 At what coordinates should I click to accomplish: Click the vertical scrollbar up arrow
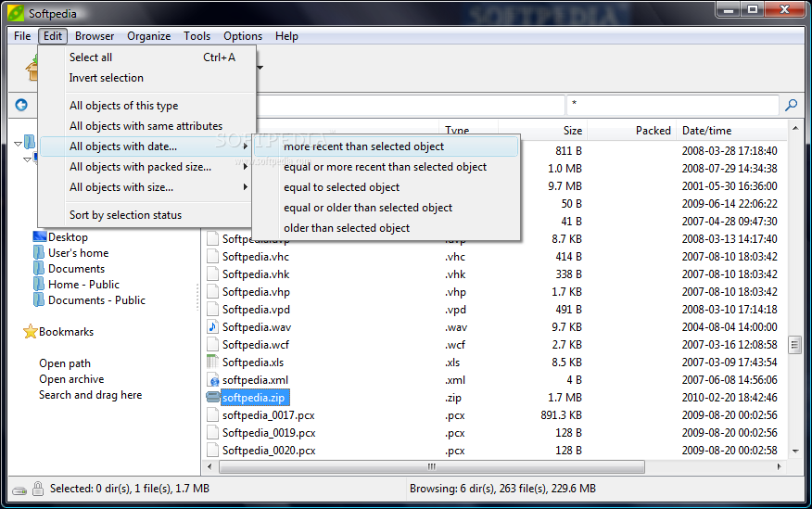pos(795,128)
